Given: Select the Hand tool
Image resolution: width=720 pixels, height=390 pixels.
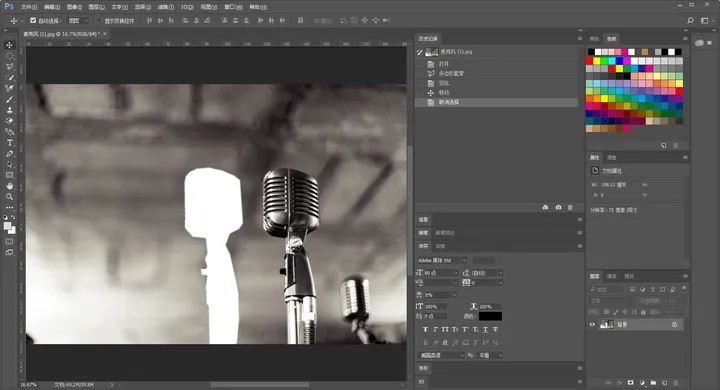Looking at the screenshot, I should pyautogui.click(x=10, y=186).
